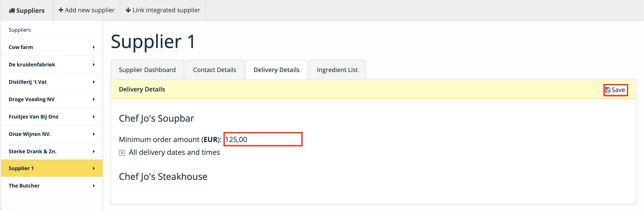Select Sterke Drank & Zn. supplier

pos(52,151)
